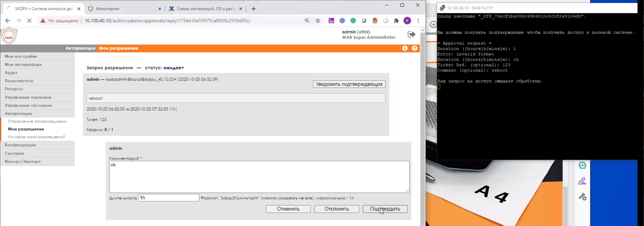Select Мои разрешения in the orange bar

click(118, 48)
